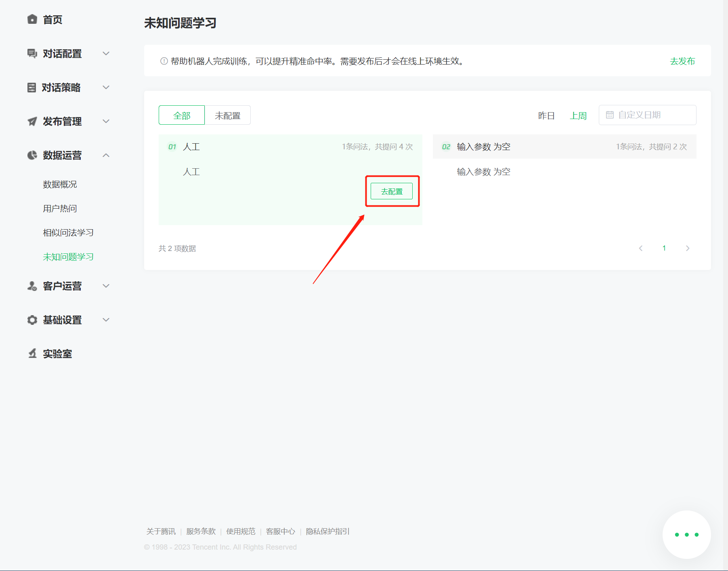Click the 服务条款 footer link
Image resolution: width=728 pixels, height=571 pixels.
pyautogui.click(x=201, y=531)
